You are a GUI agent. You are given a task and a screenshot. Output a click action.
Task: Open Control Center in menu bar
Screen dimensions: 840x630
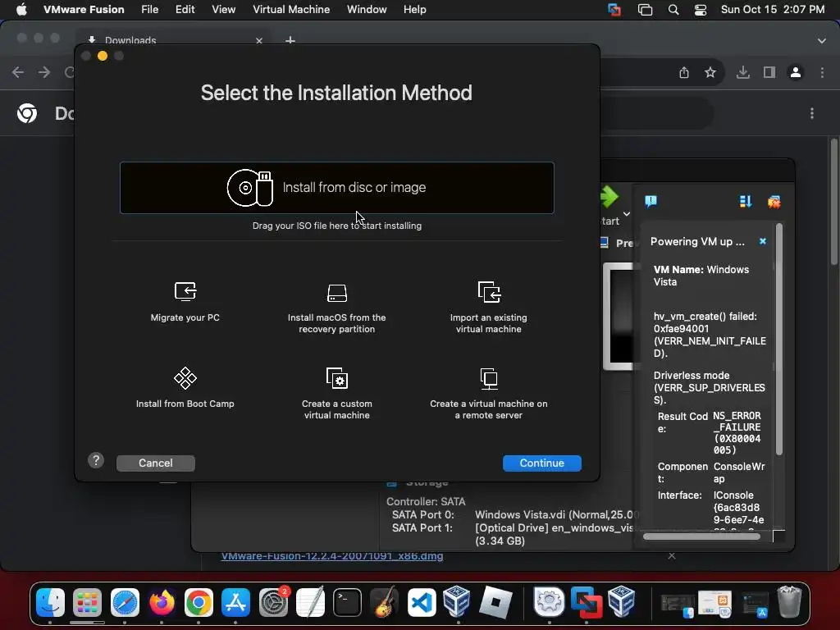click(x=701, y=10)
